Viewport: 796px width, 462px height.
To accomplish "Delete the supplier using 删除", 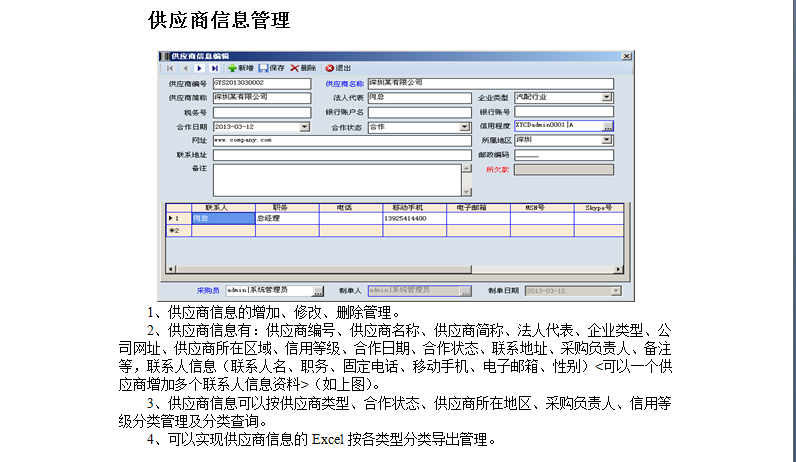I will (x=303, y=68).
